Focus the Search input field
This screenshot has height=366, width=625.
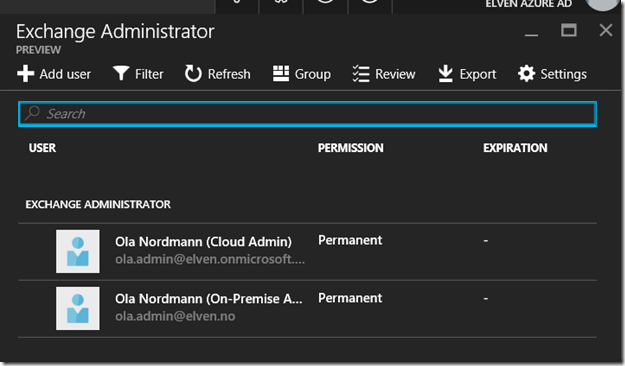point(307,114)
